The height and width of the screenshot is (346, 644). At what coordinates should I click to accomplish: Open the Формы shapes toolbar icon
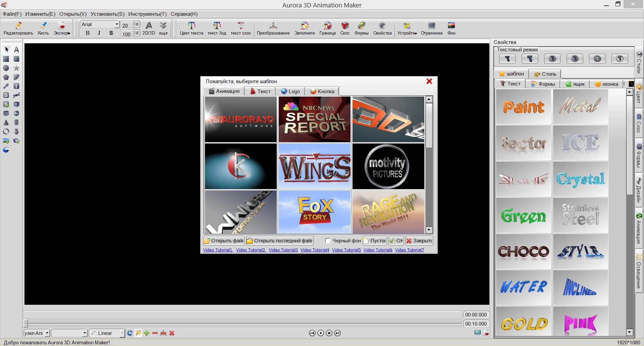pyautogui.click(x=361, y=28)
